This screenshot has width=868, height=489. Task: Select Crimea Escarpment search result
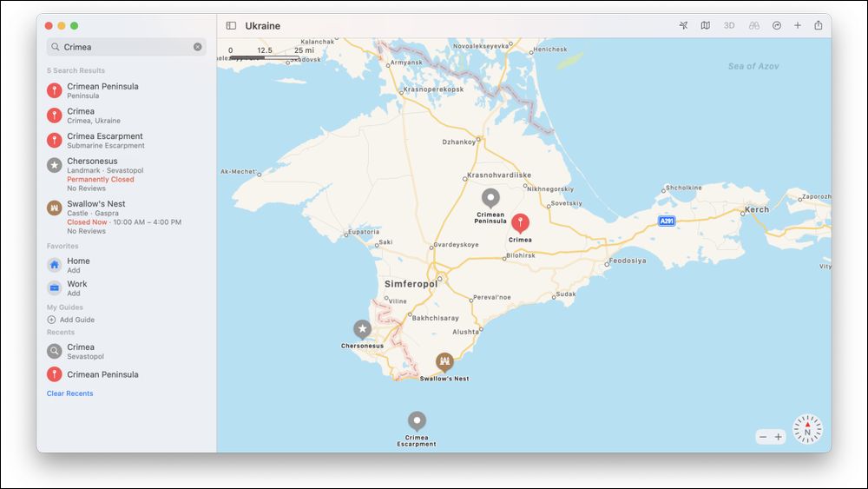pos(126,140)
